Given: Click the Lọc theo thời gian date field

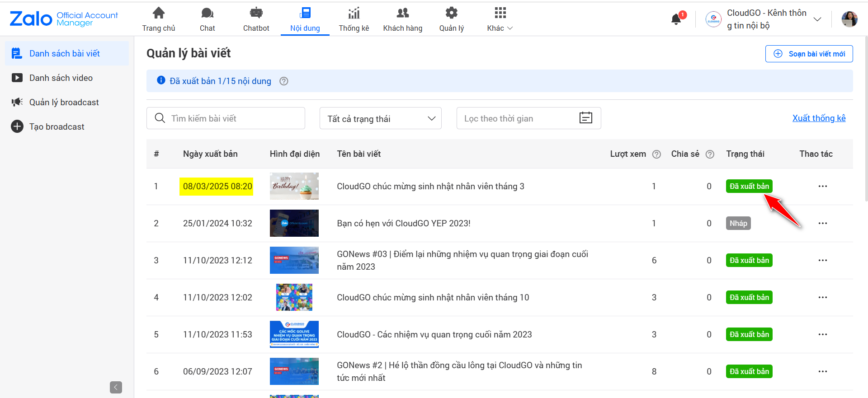Looking at the screenshot, I should coord(528,118).
